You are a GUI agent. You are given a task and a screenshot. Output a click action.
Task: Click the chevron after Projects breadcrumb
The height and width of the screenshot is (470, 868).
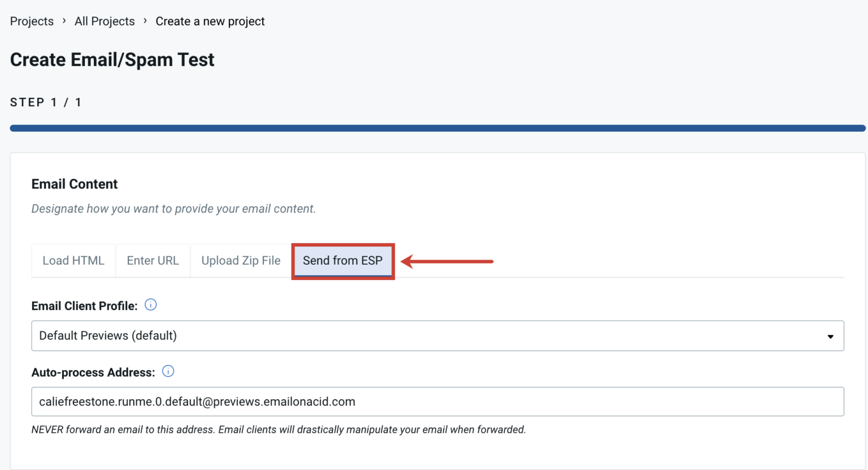64,21
